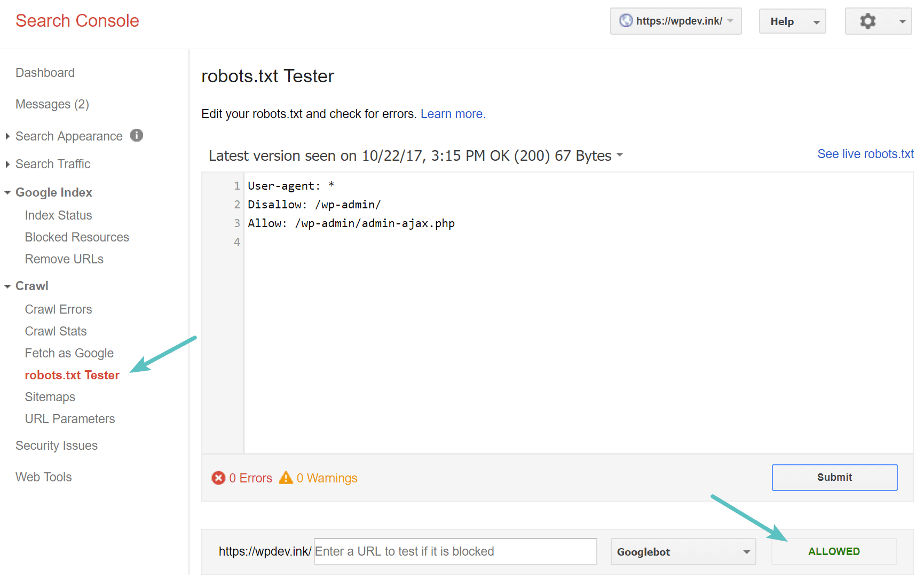
Task: Click the Submit button
Action: pyautogui.click(x=834, y=477)
